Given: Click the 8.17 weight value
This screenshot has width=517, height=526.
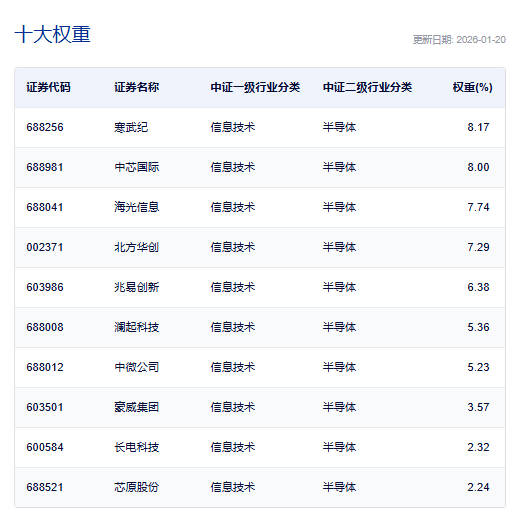Looking at the screenshot, I should [478, 127].
